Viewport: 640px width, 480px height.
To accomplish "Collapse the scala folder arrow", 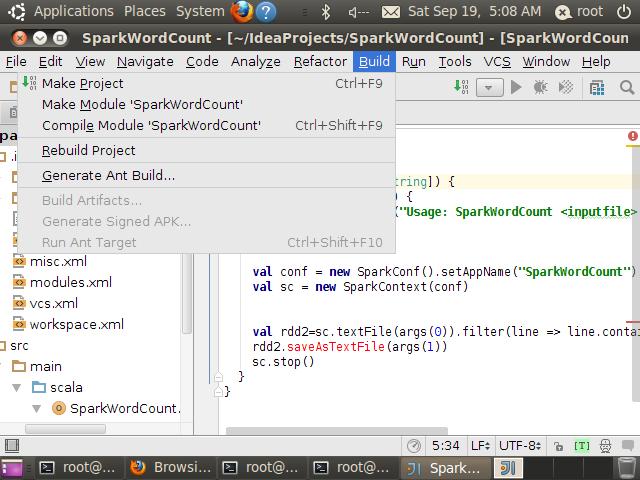I will click(x=17, y=388).
